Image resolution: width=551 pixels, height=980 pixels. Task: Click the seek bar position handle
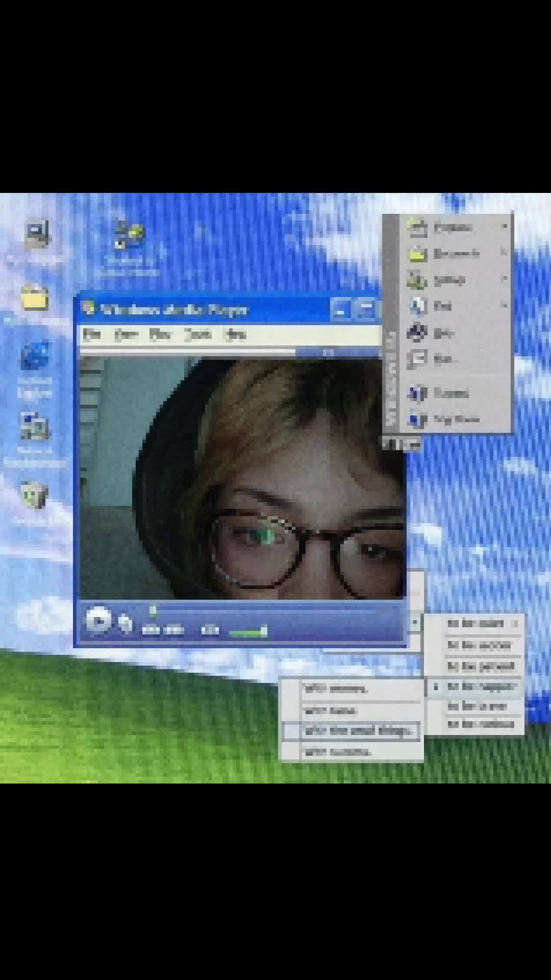[153, 610]
